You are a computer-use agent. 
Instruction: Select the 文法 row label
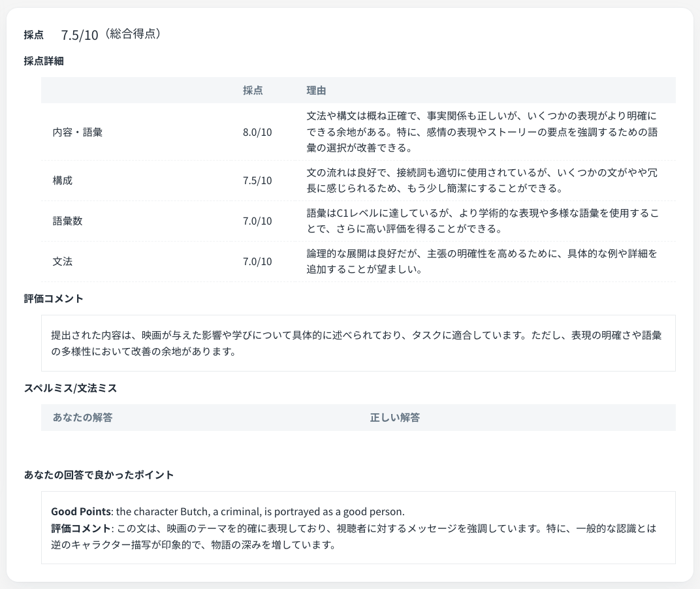coord(63,261)
